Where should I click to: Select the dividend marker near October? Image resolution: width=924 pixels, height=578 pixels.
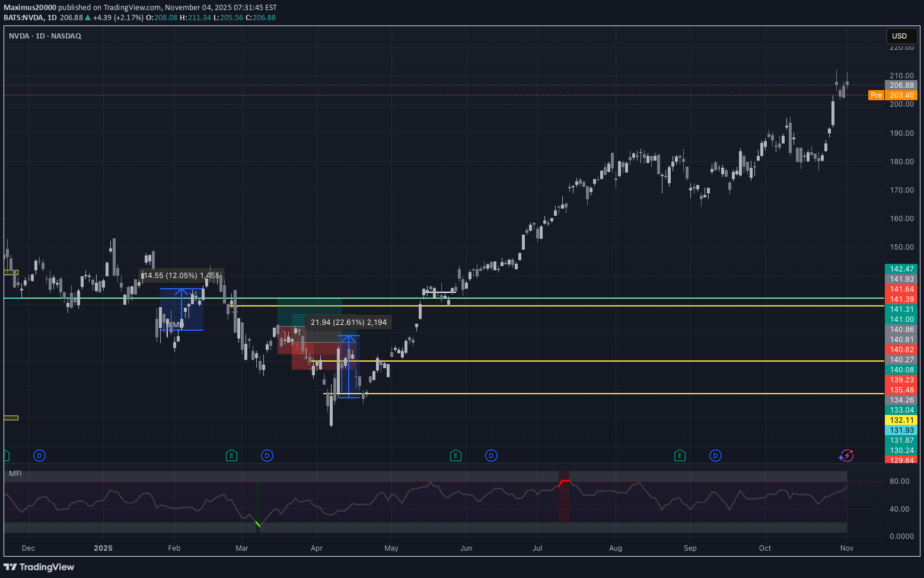715,455
